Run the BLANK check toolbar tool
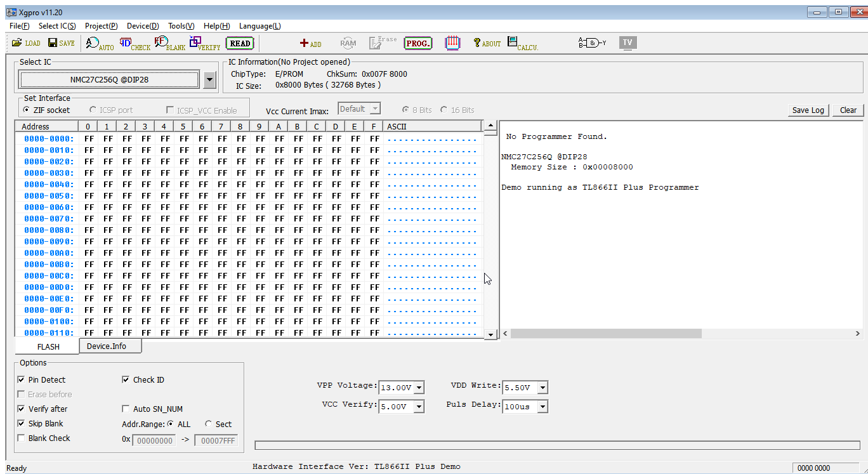The height and width of the screenshot is (474, 868). [170, 43]
